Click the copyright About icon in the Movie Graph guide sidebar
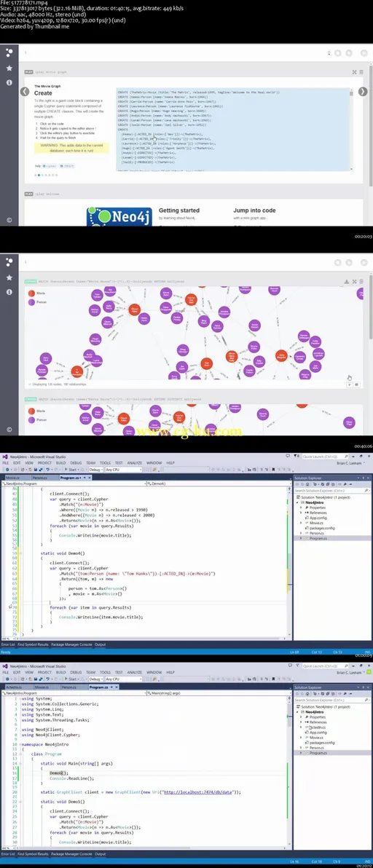373x868 pixels. 9,220
